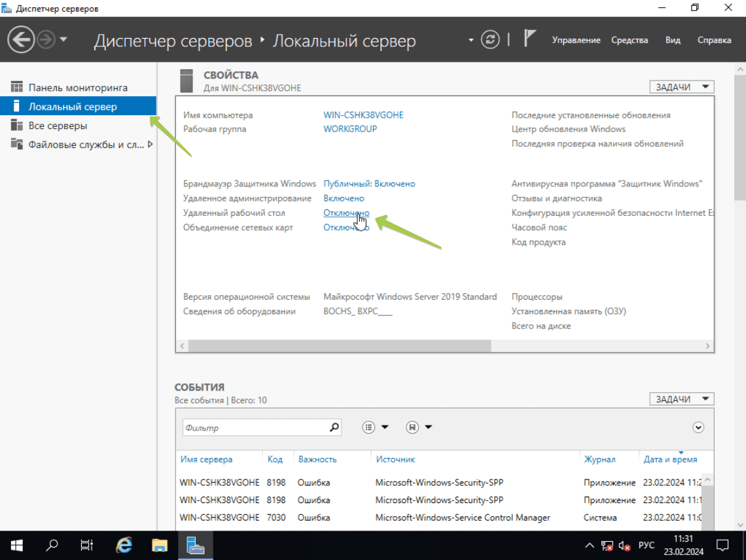Click the Server Manager taskbar icon
This screenshot has width=746, height=560.
point(195,545)
